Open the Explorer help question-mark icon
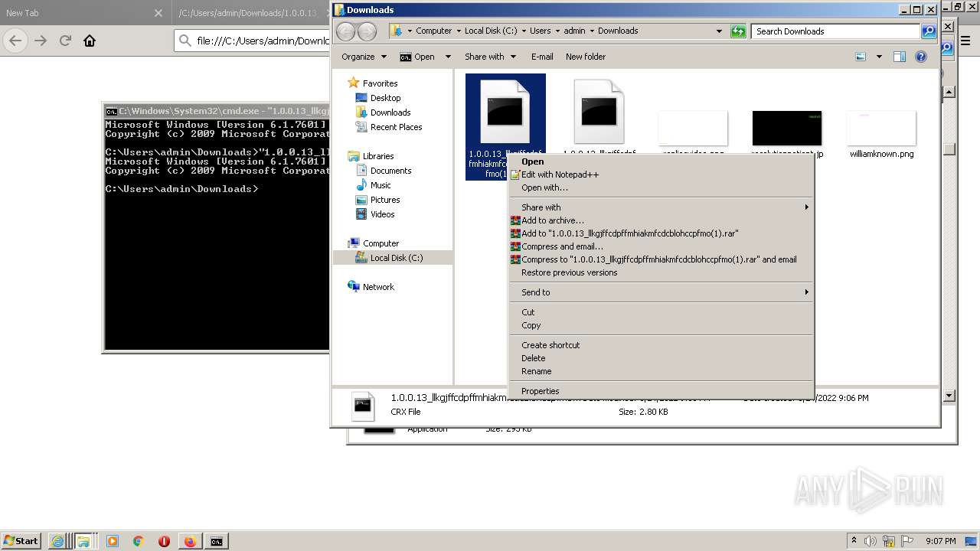The width and height of the screenshot is (980, 551). tap(921, 57)
